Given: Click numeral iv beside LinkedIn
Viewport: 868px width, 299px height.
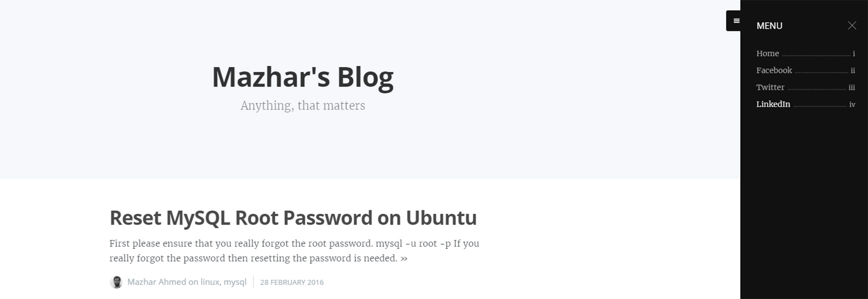Looking at the screenshot, I should click(x=852, y=104).
